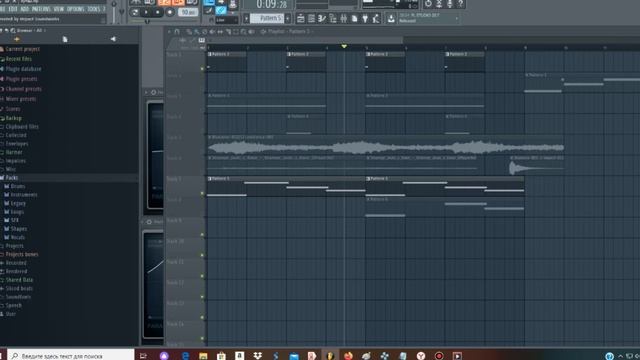This screenshot has height=360, width=640.
Task: Select the Draw tool in playlist toolbar
Action: click(189, 31)
